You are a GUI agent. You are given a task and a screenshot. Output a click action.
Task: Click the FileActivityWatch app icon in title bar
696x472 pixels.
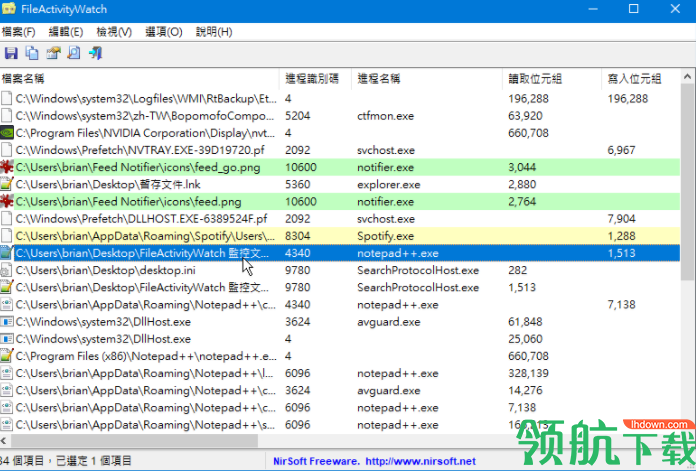pyautogui.click(x=8, y=9)
